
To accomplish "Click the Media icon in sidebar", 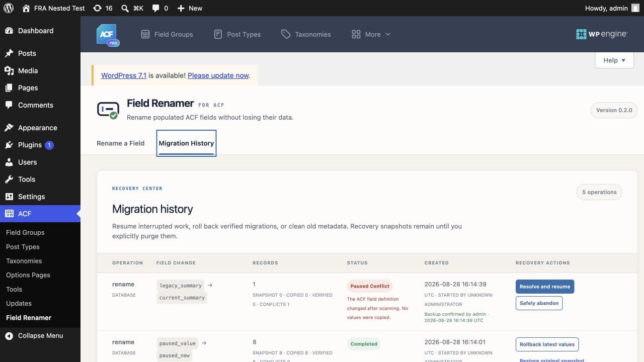I will [x=9, y=70].
